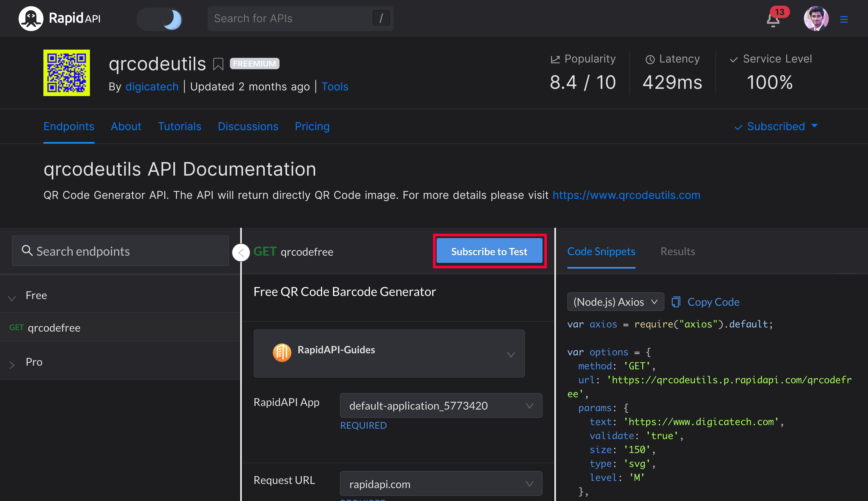868x501 pixels.
Task: Bookmark the qrcodeutils API
Action: pos(218,64)
